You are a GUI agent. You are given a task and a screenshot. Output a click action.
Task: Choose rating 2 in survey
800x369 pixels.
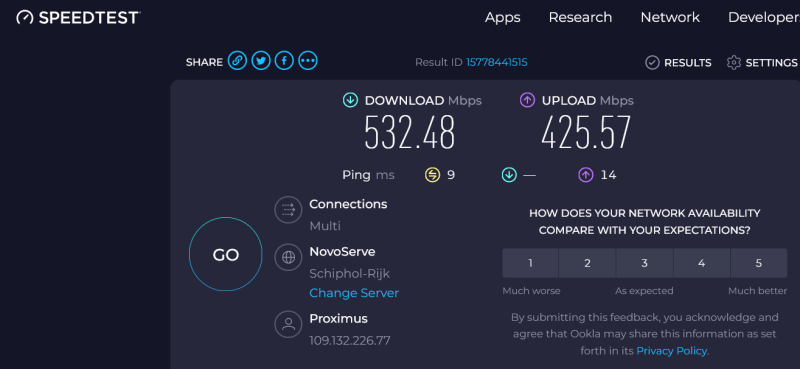[x=587, y=263]
